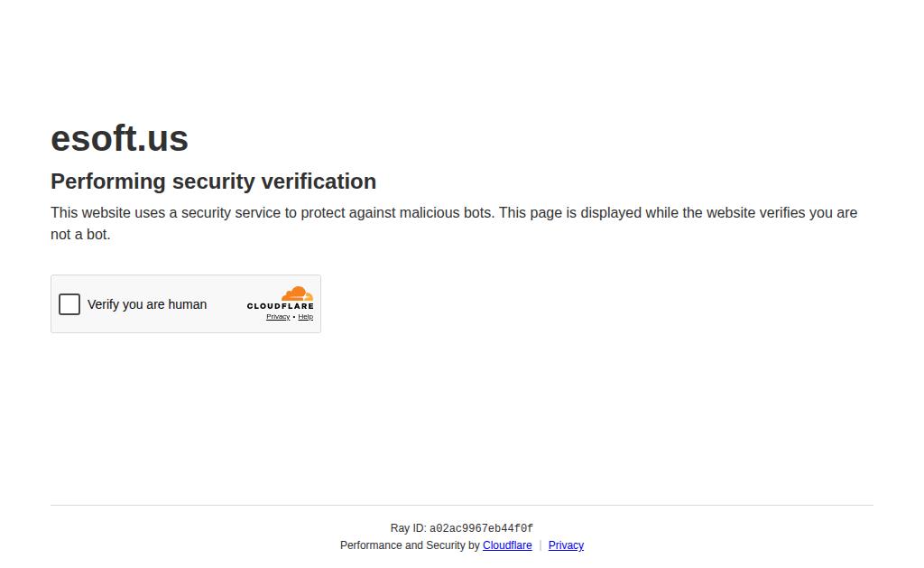924x568 pixels.
Task: Click the words "not a bot." in the paragraph
Action: [80, 234]
